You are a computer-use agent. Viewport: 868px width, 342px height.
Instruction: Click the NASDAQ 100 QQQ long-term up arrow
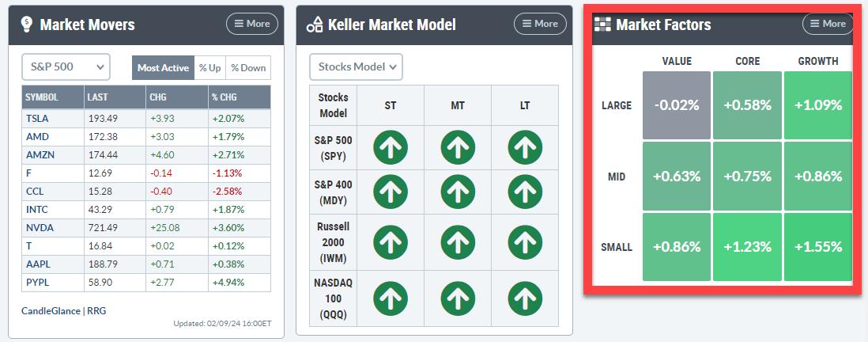524,298
